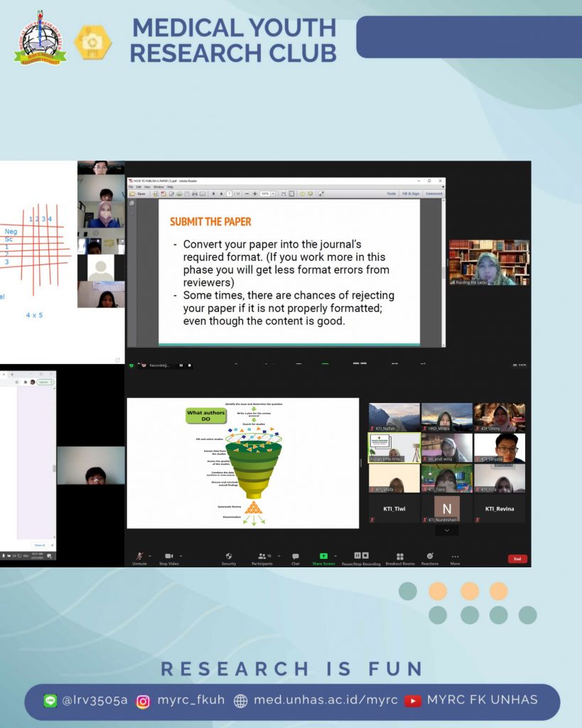Select the KTI_Tiara video tile
This screenshot has height=728, width=582.
[446, 478]
